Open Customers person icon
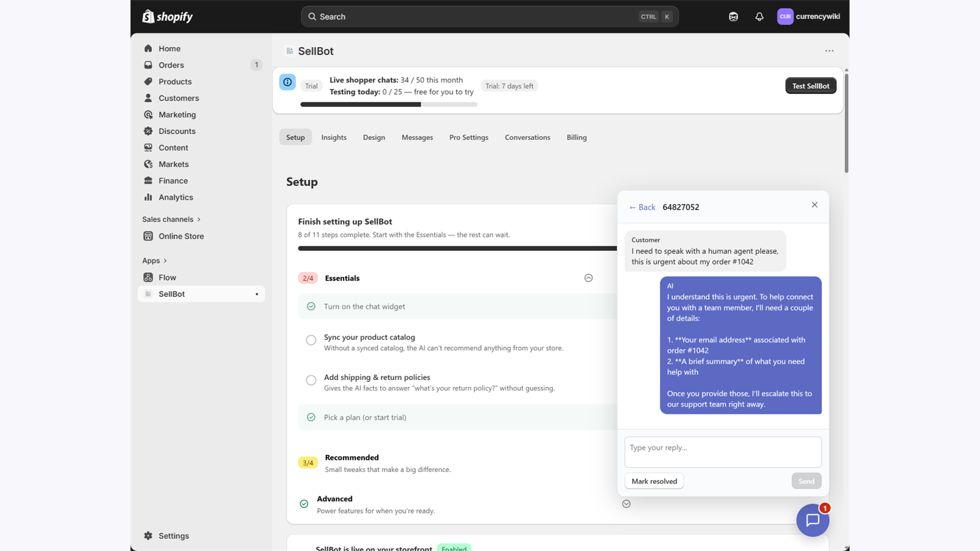This screenshot has height=551, width=980. click(148, 98)
